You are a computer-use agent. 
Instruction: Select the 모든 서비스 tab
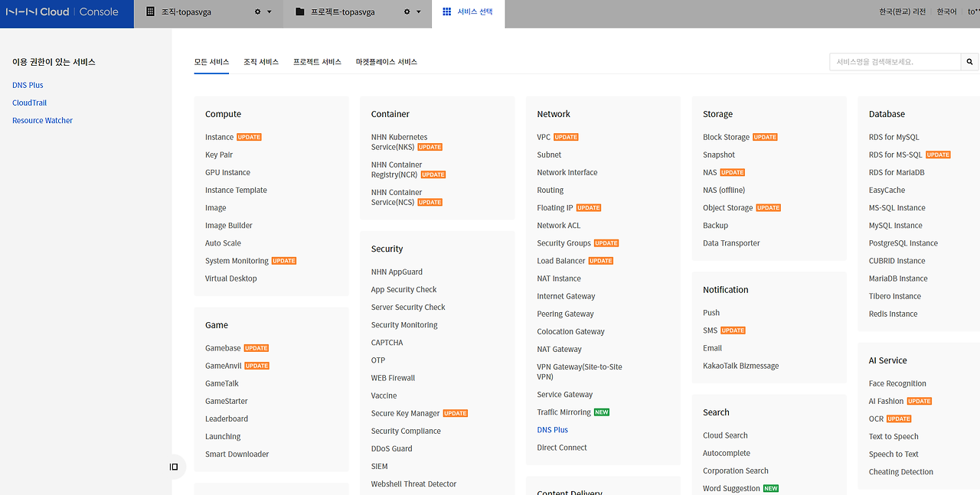pyautogui.click(x=211, y=62)
